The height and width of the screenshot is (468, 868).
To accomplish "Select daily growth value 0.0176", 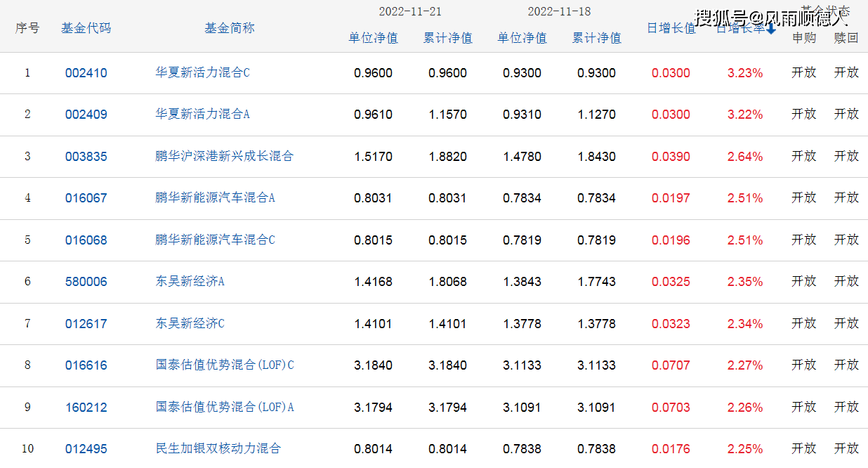I will [x=671, y=449].
